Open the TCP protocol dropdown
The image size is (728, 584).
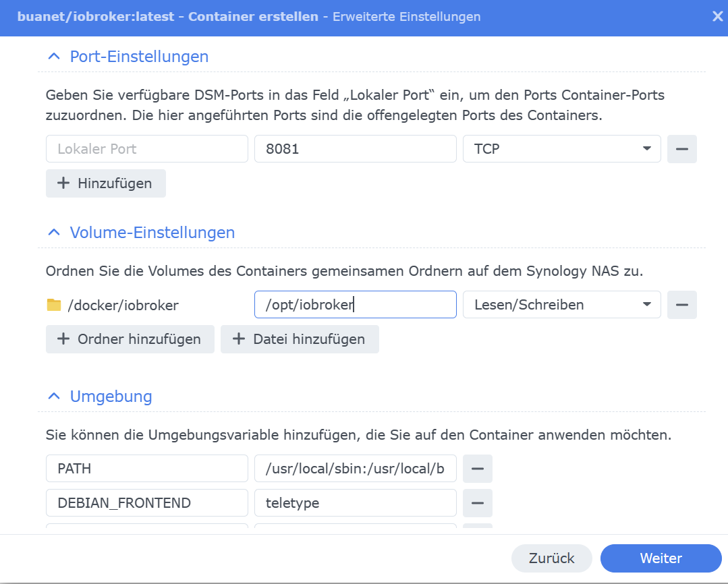pos(562,149)
